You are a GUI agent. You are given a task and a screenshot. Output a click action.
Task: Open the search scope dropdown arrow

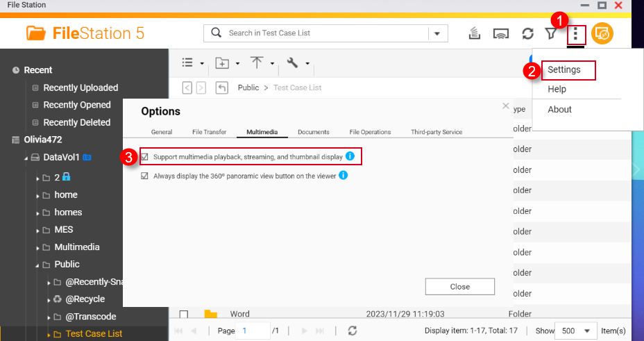(x=437, y=33)
